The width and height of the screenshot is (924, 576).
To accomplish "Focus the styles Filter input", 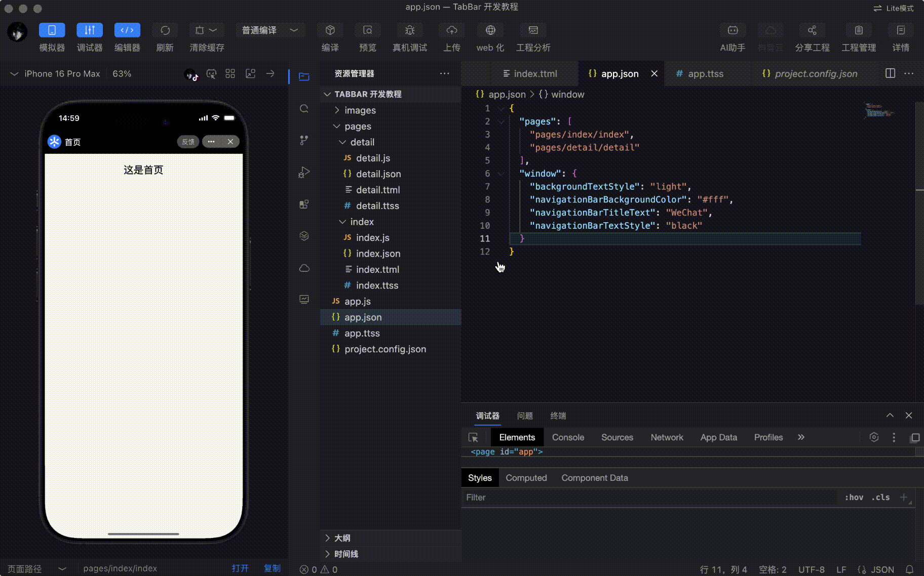I will click(649, 498).
